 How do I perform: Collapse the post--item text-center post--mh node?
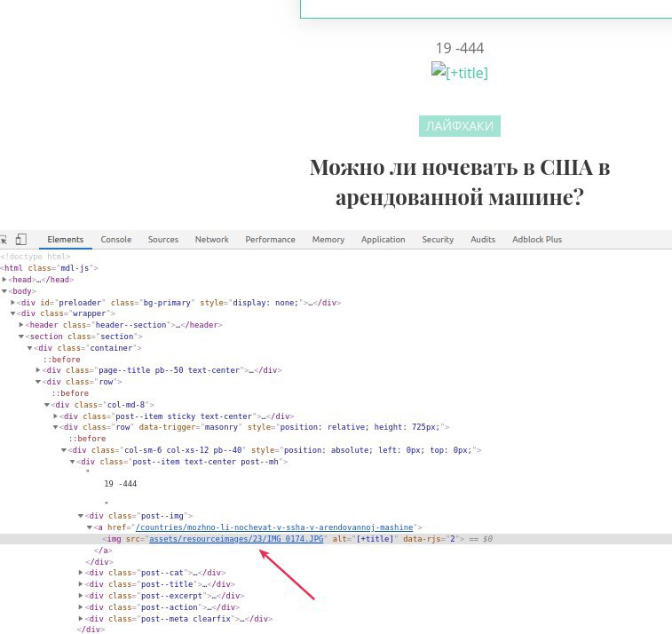pos(73,461)
